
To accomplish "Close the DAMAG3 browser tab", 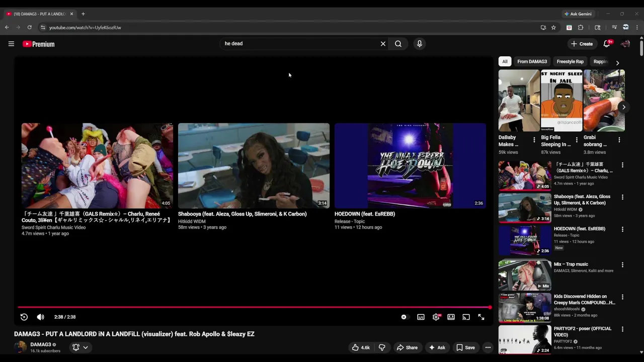I will [x=71, y=14].
